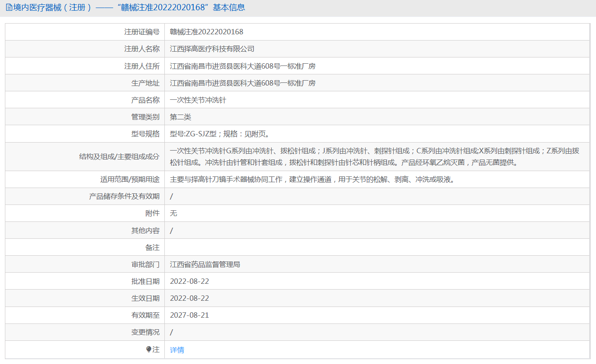596x364 pixels.
Task: Select the page title 境内医疗器械（注册）
Action: [52, 8]
